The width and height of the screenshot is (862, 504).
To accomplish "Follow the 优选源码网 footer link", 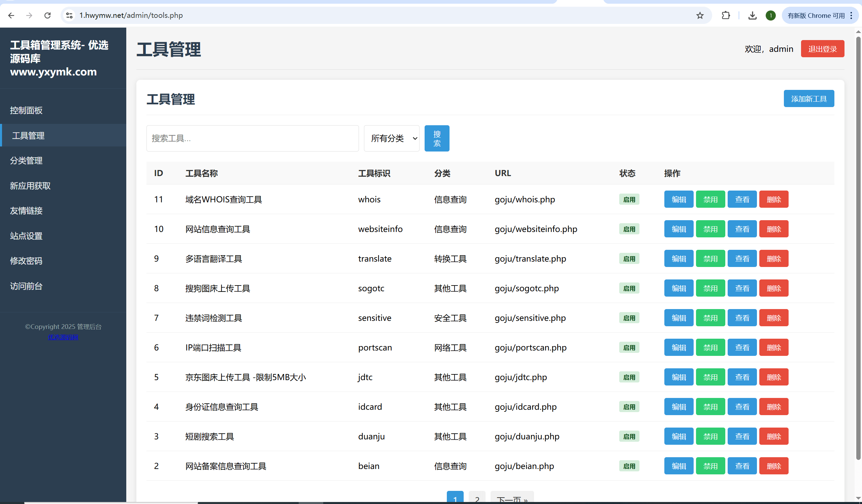I will click(63, 337).
